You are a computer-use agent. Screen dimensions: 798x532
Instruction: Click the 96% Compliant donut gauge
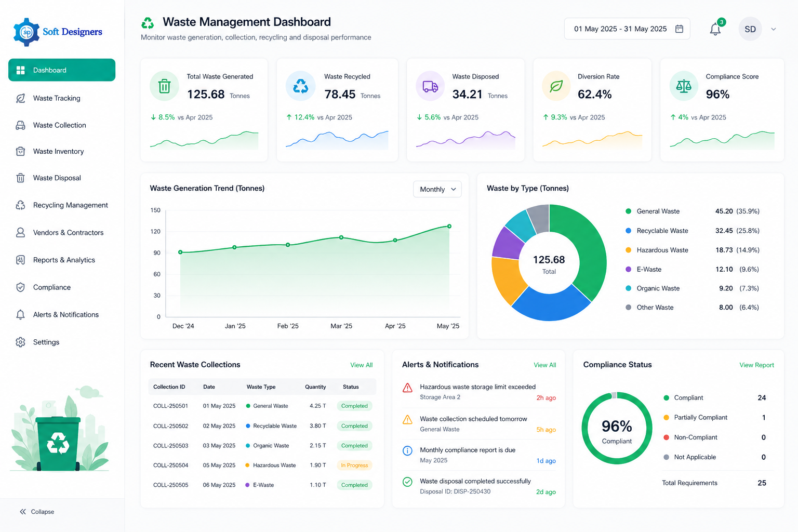tap(617, 428)
